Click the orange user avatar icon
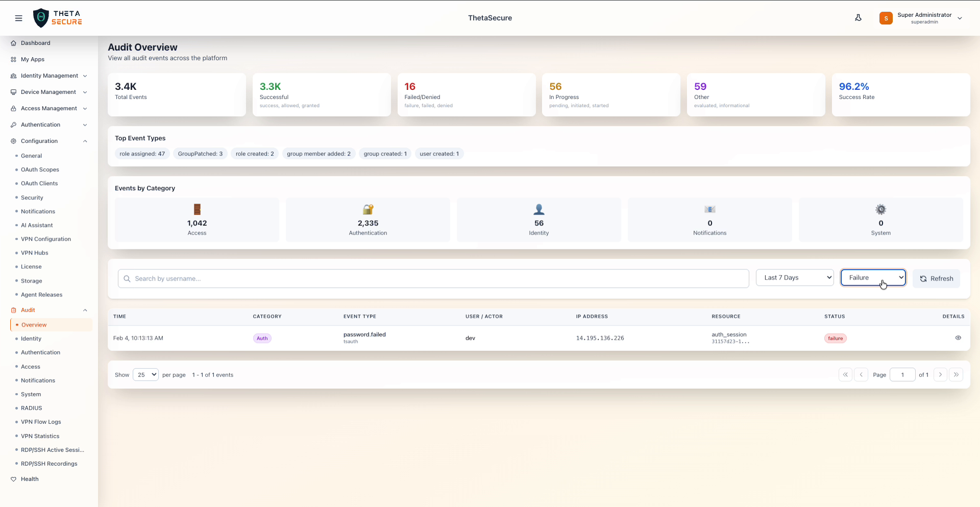The image size is (980, 507). tap(886, 18)
